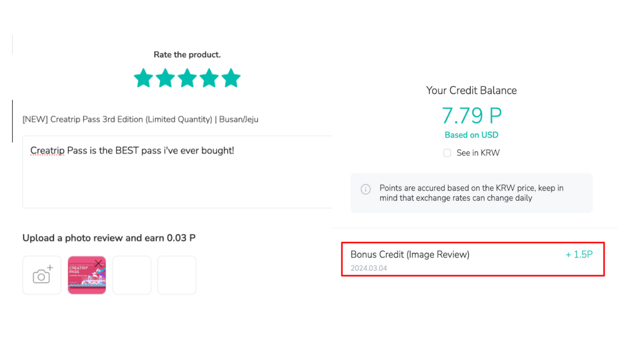Viewport: 644px width, 362px height.
Task: Click the camera add-photo icon
Action: click(42, 275)
